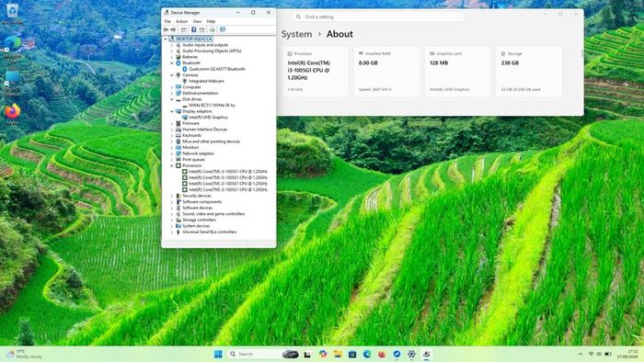Open Firefox from the taskbar
The height and width of the screenshot is (362, 644).
click(x=382, y=355)
